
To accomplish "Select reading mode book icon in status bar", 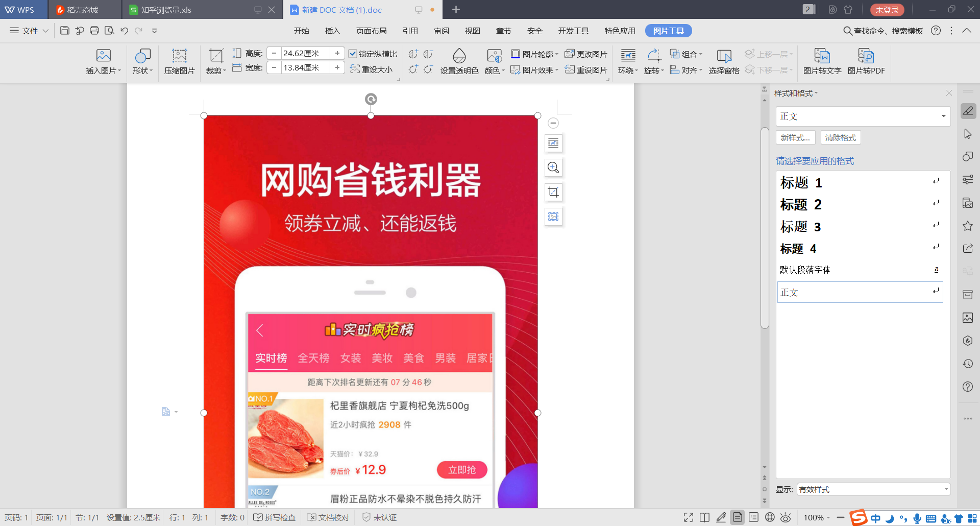I will pyautogui.click(x=704, y=517).
